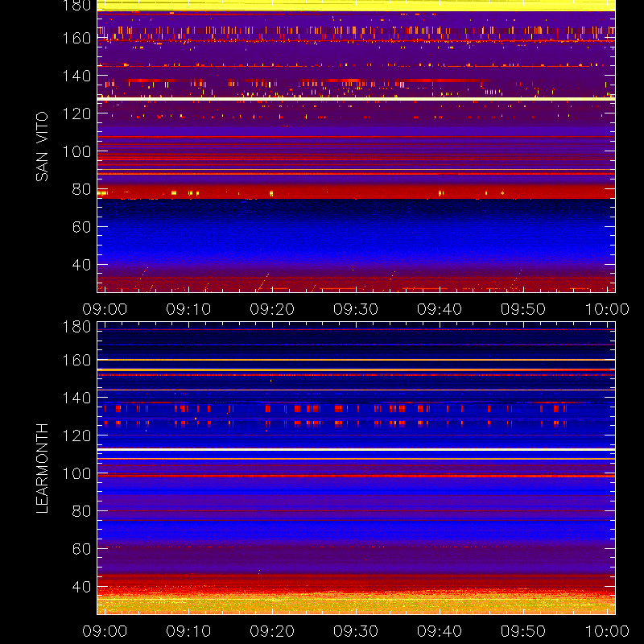The image size is (644, 644).
Task: Select the 160 tick label on Learmonth plot
Action: tap(76, 360)
